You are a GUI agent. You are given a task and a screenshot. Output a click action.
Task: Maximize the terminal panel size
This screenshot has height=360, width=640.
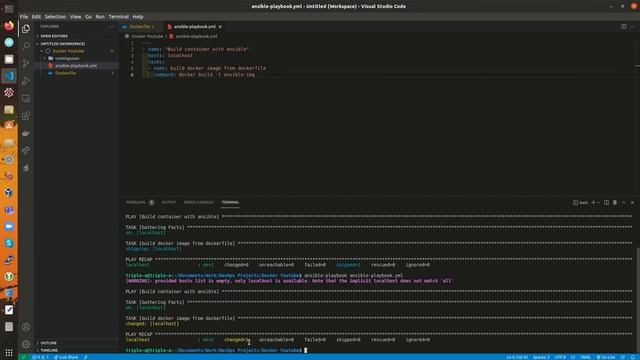623,202
